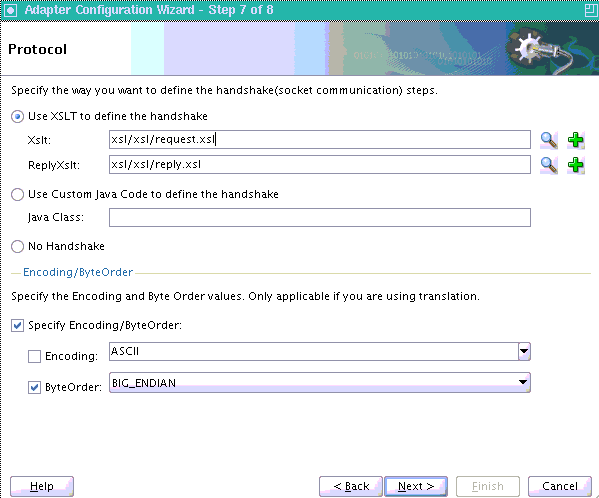Click the Encoding/ByteOrder section heading
Image resolution: width=599 pixels, height=498 pixels.
click(78, 272)
